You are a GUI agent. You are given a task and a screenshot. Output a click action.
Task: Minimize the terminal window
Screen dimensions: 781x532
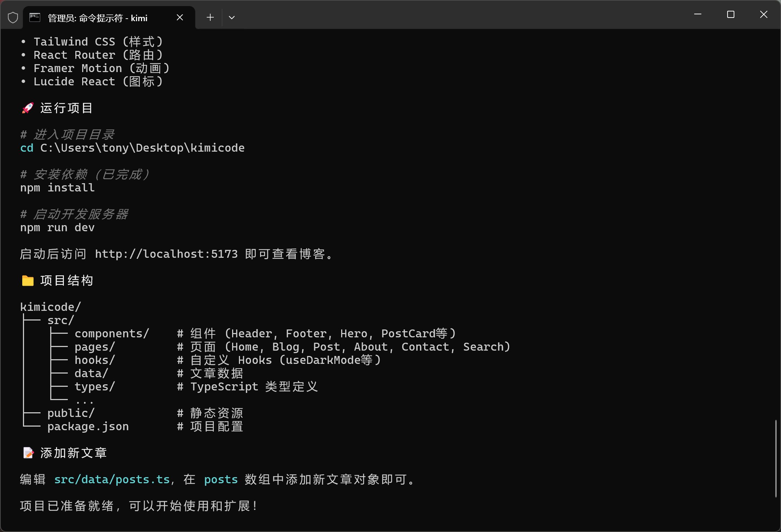(x=697, y=15)
